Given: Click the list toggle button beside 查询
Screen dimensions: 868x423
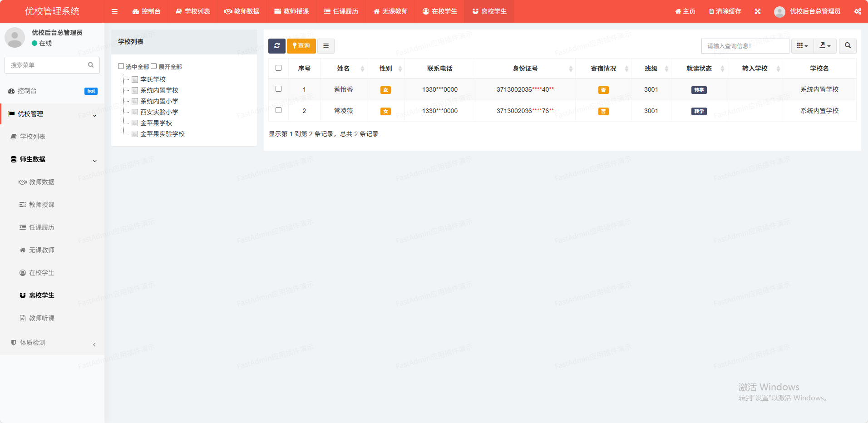Looking at the screenshot, I should [x=326, y=46].
